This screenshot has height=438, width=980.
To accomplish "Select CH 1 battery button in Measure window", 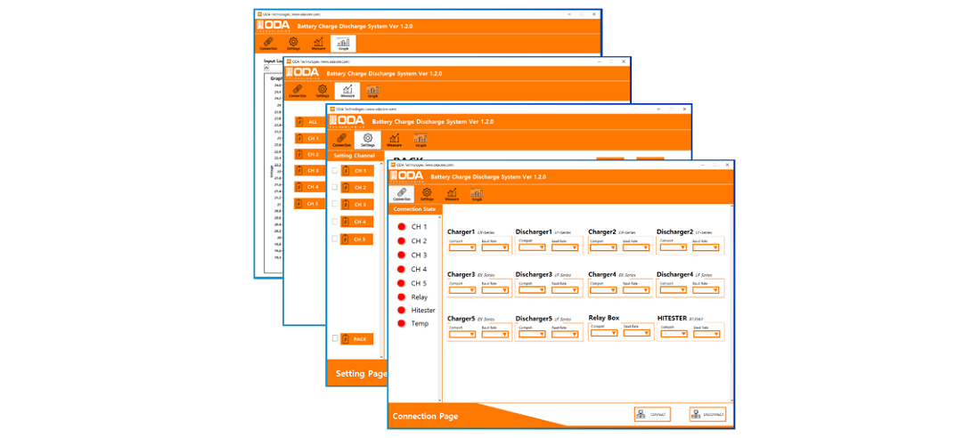I will coord(309,138).
